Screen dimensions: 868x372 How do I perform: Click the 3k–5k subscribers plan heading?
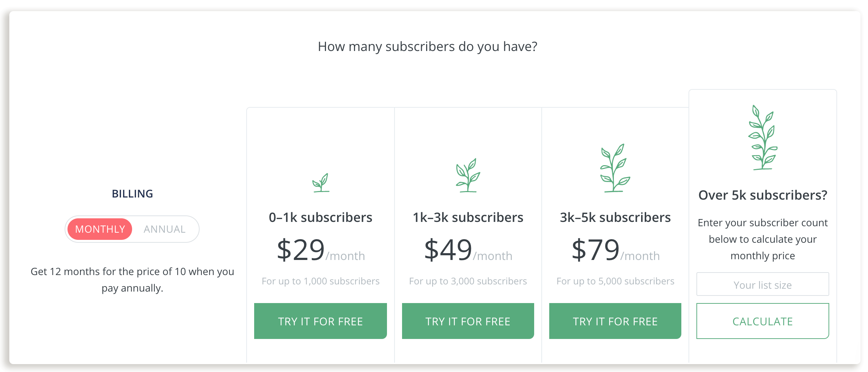(x=615, y=218)
